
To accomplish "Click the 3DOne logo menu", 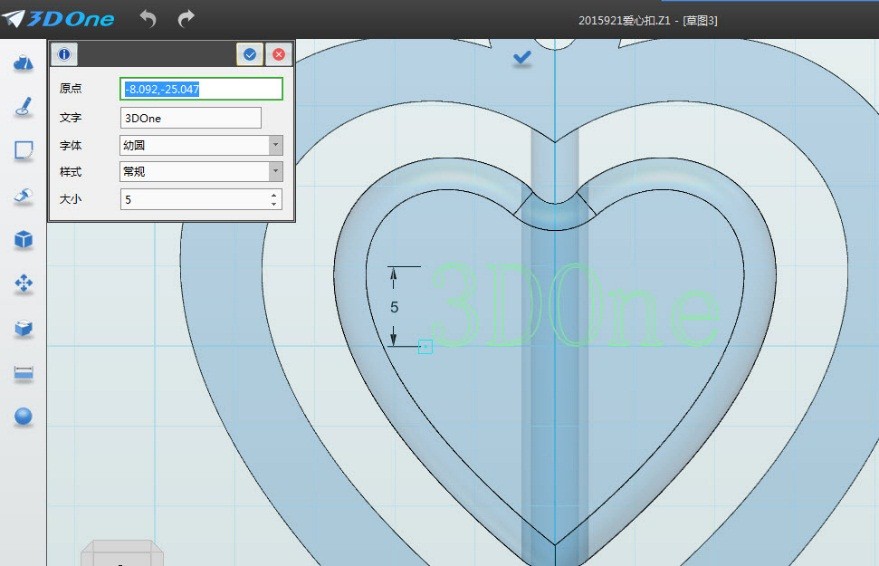I will [x=58, y=19].
